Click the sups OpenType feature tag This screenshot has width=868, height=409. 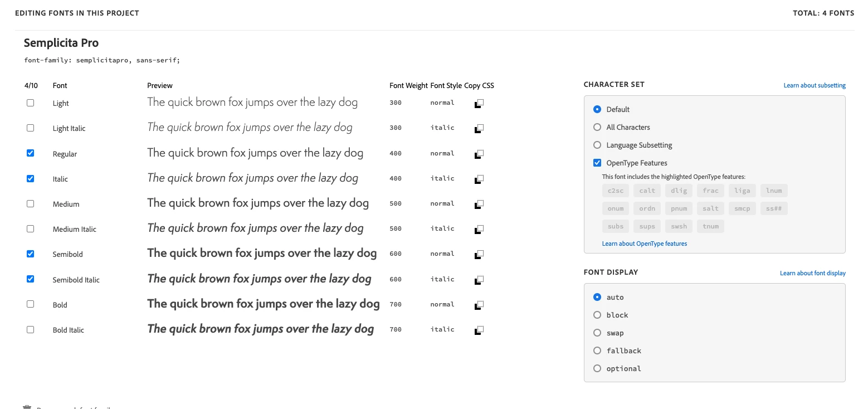coord(647,226)
